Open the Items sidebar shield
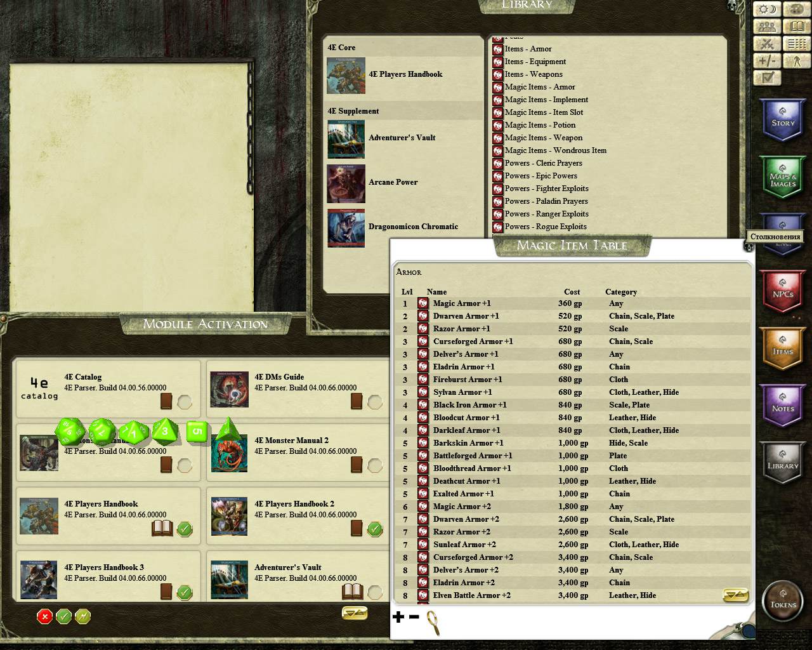812x650 pixels. [782, 350]
